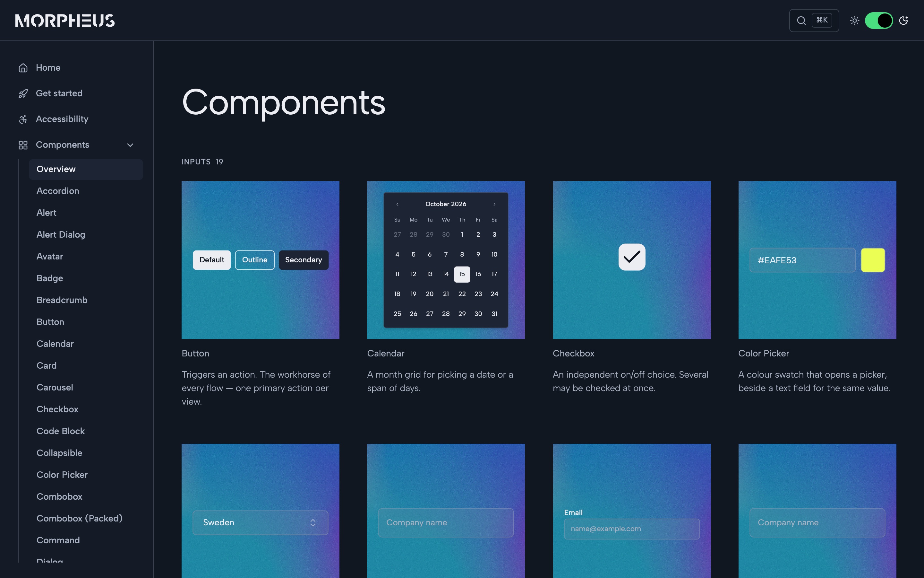Select October 15 in the calendar
Screen dimensions: 924x578
pyautogui.click(x=462, y=274)
